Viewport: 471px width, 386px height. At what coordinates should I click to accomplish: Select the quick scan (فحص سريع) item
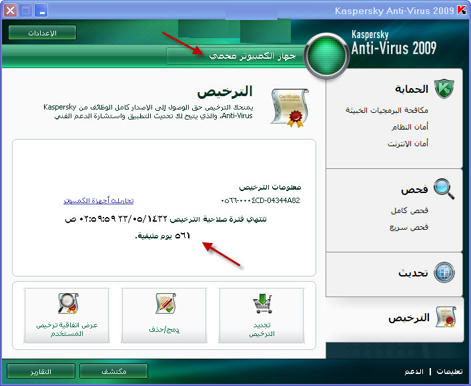409,227
